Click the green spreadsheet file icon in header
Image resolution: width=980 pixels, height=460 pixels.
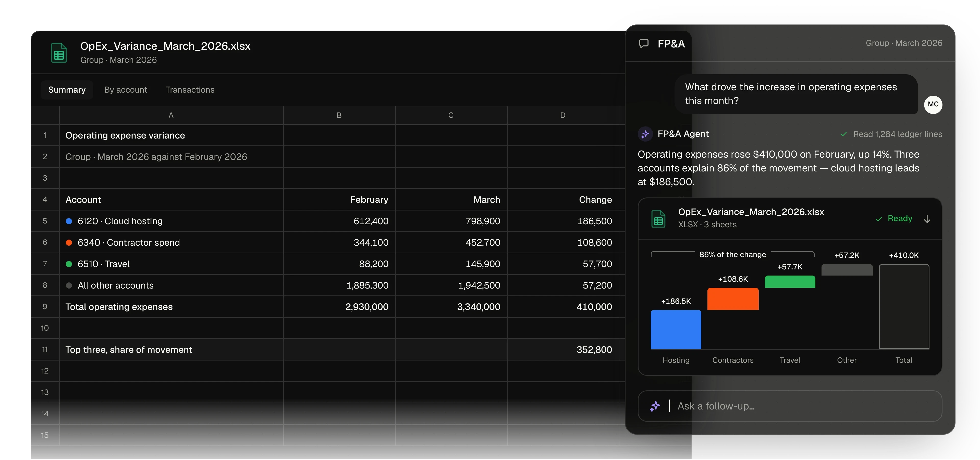[59, 53]
